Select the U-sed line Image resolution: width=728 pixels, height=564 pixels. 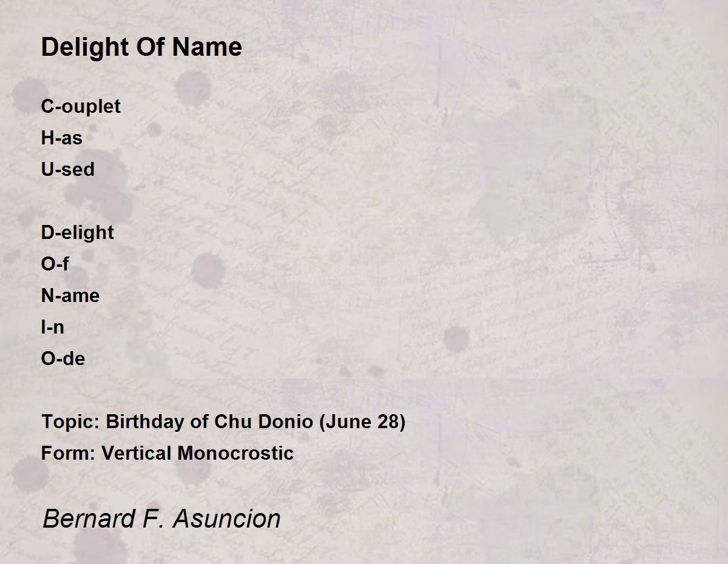(67, 170)
